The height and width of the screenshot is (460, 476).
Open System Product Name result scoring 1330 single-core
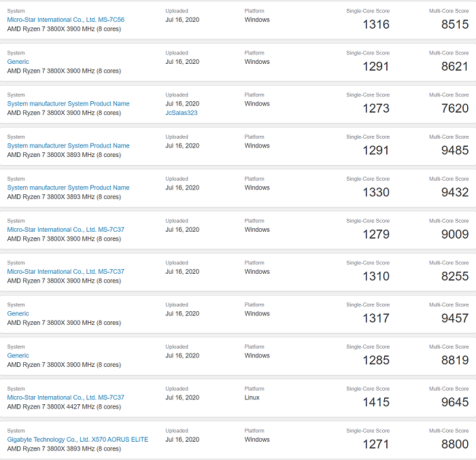(68, 188)
